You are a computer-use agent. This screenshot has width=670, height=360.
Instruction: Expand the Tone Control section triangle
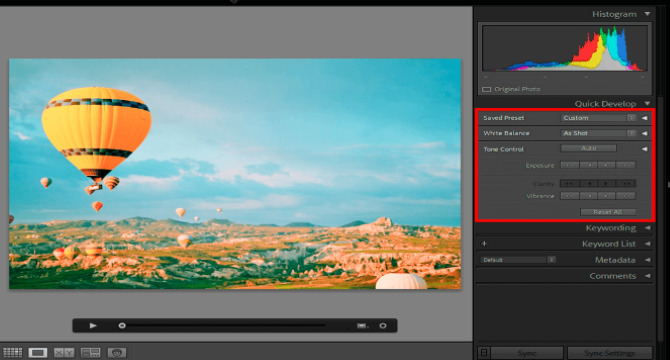coord(644,149)
